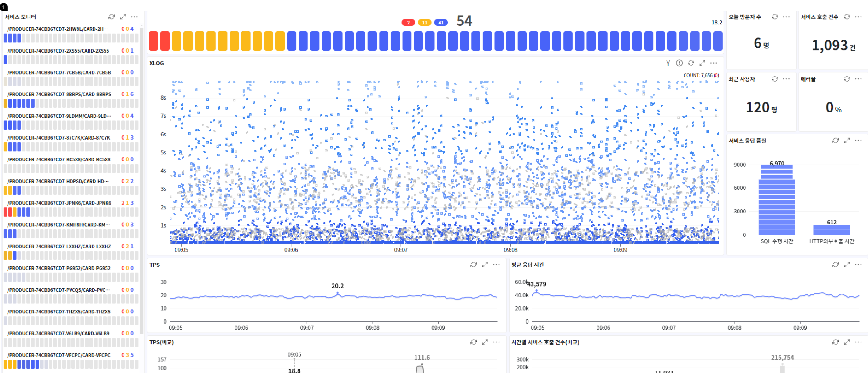Toggle the red status badge showing 2

(408, 23)
